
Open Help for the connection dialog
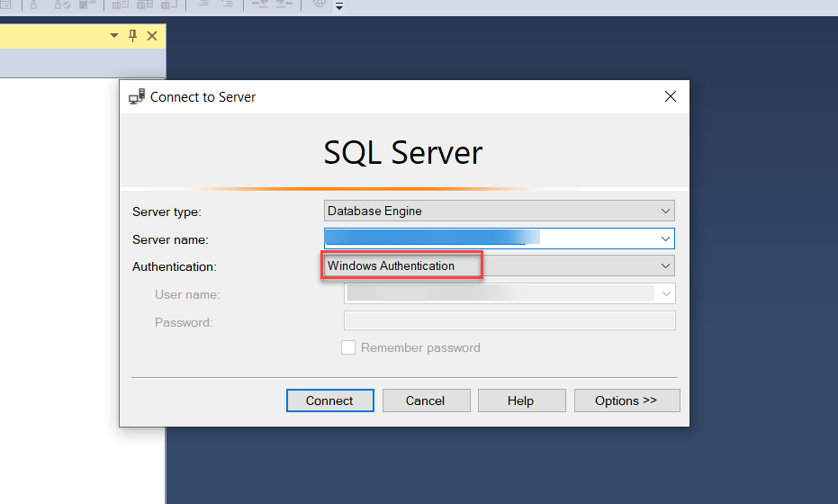coord(520,400)
